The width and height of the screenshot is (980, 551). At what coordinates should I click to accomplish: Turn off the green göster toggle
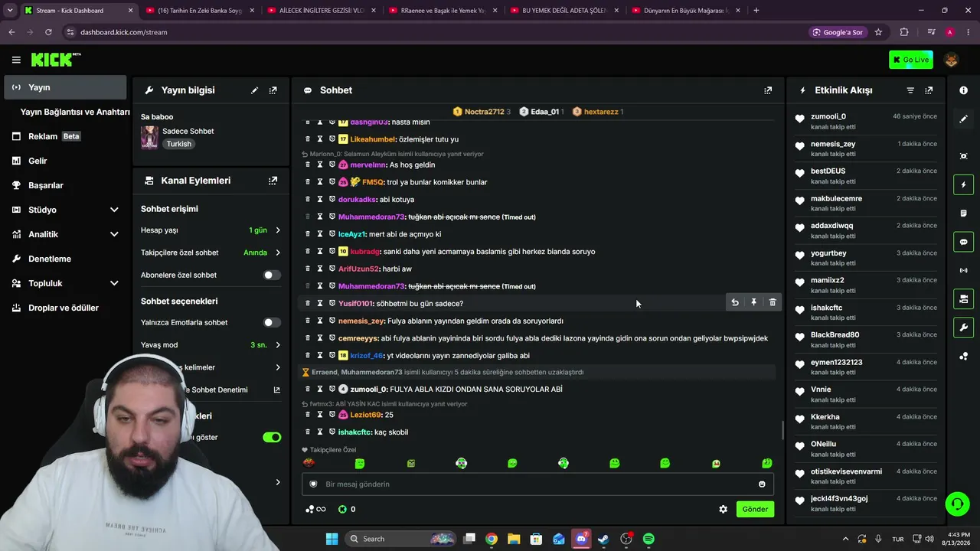[x=272, y=437]
